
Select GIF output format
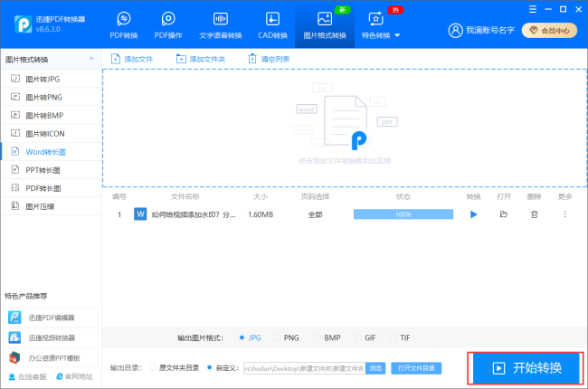click(365, 337)
